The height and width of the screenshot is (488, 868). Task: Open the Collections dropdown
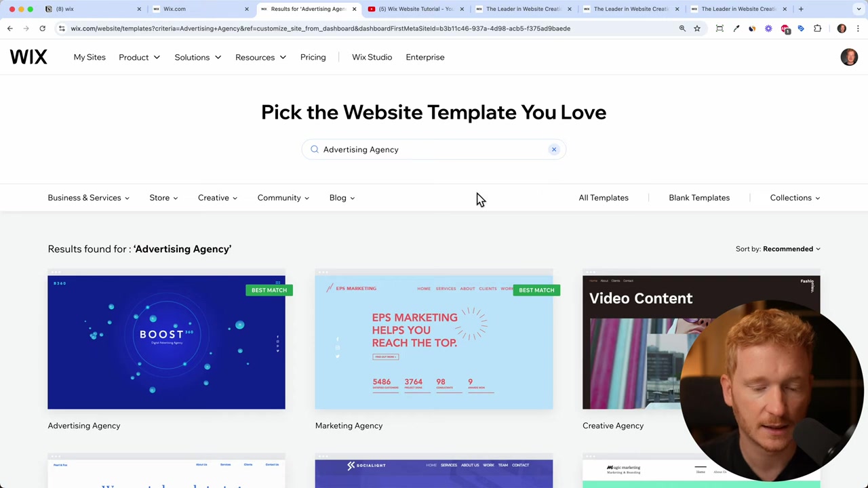(x=795, y=198)
